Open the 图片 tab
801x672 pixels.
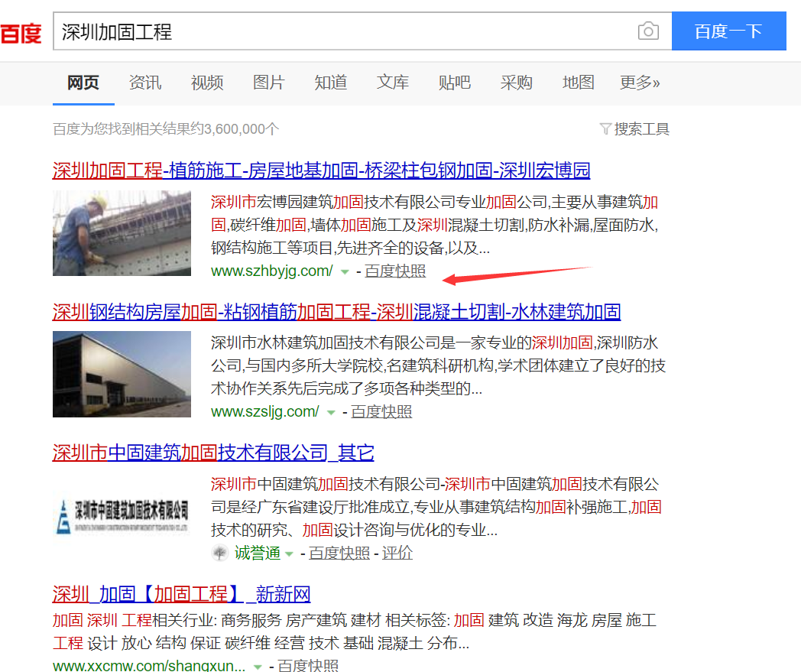coord(269,83)
